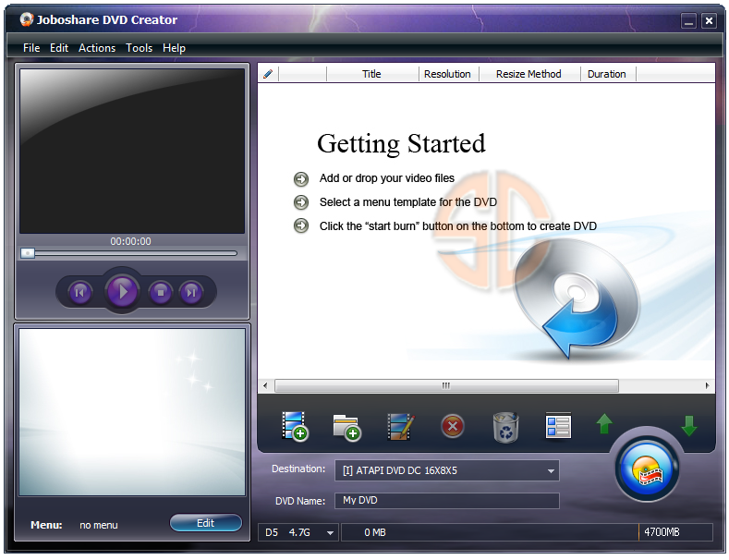729x560 pixels.
Task: Click the 'no menu' status text
Action: pos(99,525)
